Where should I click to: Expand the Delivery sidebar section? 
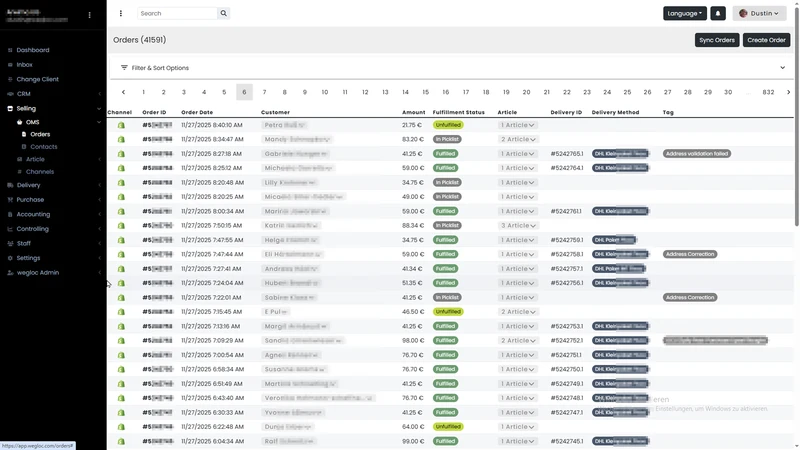(99, 185)
